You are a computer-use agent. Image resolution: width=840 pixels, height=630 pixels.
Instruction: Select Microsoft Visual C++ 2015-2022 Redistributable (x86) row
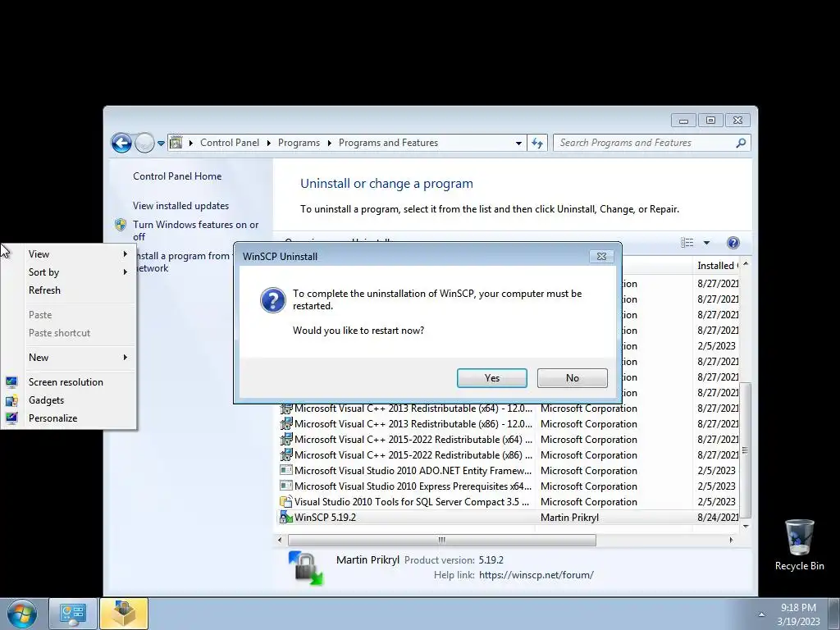coord(509,454)
